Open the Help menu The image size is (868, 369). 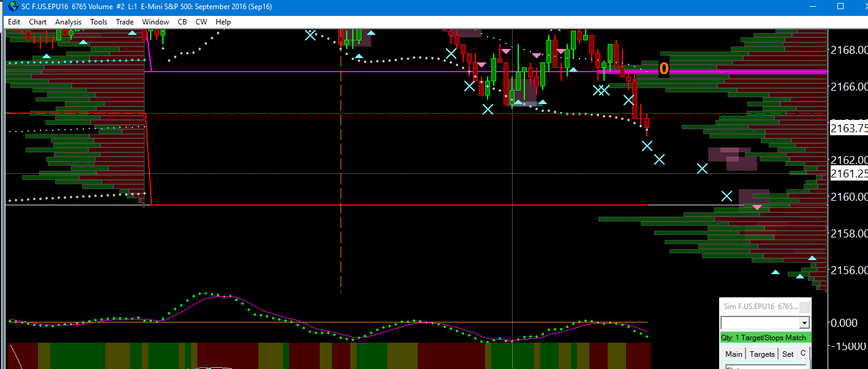coord(223,21)
